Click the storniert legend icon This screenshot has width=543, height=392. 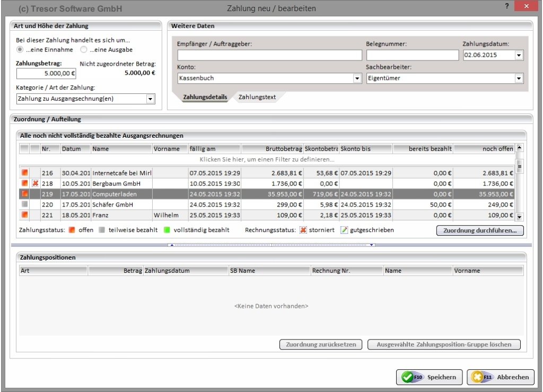[x=303, y=230]
